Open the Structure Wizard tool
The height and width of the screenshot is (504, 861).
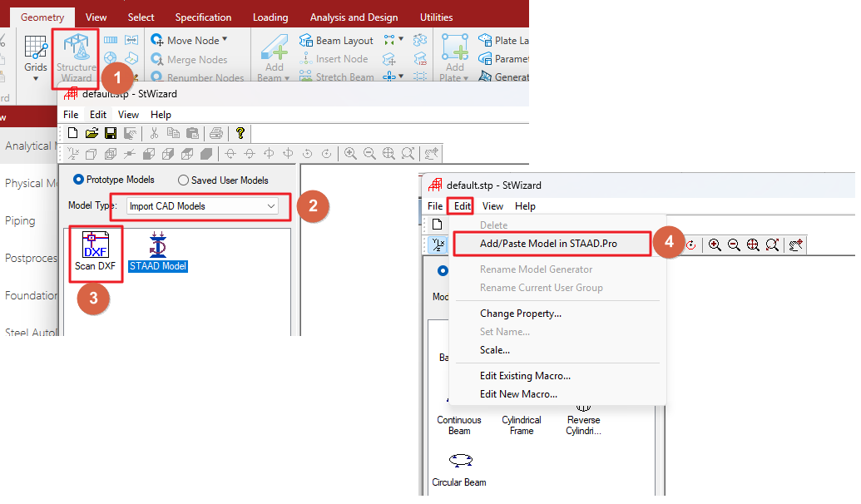76,58
